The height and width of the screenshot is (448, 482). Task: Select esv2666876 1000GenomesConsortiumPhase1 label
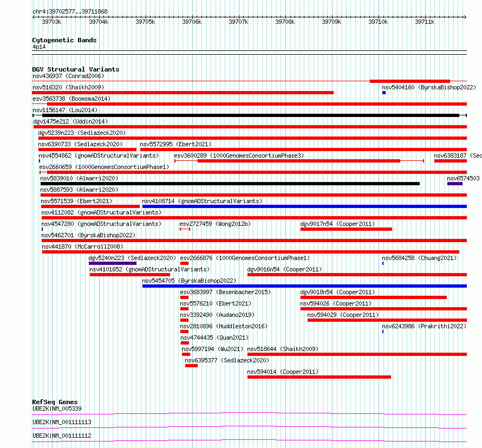point(245,258)
